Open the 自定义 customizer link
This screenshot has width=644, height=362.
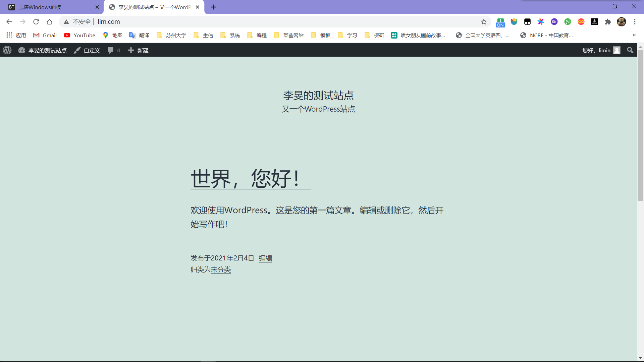click(87, 50)
